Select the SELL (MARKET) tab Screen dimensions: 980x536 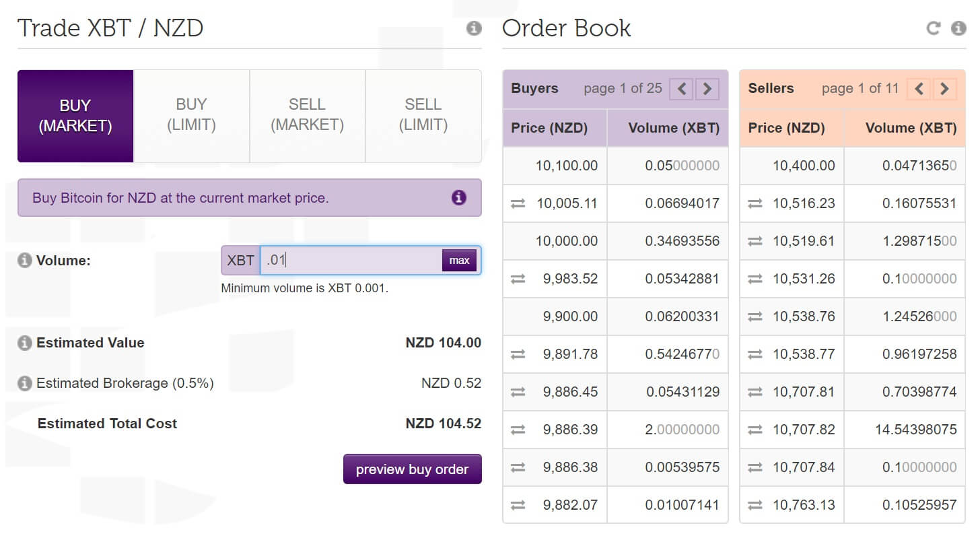tap(307, 115)
